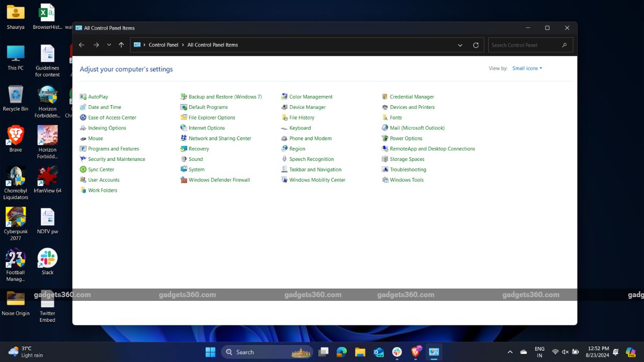The width and height of the screenshot is (644, 362).
Task: Open Microsoft Edge from the taskbar
Action: pos(341,352)
